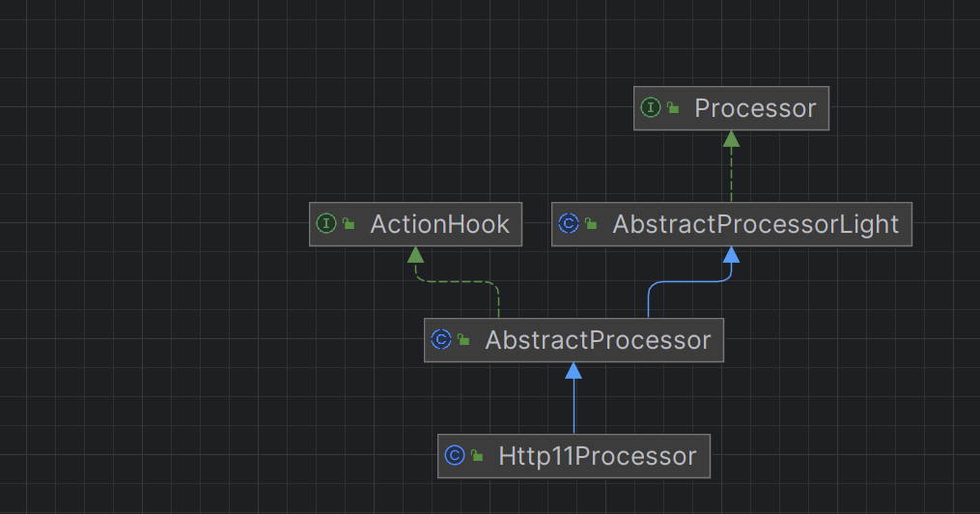Screen dimensions: 980x514
Task: Select the blue inheritance edge below AbstractProcessorLight
Action: (690, 281)
